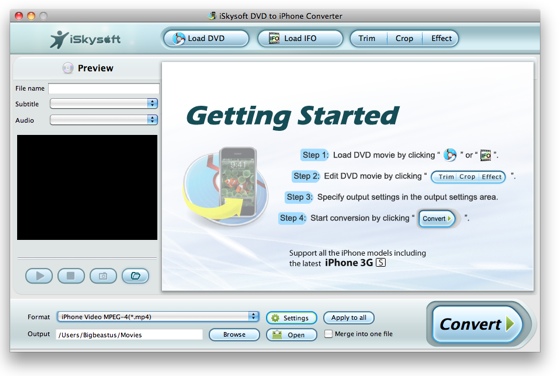Open the snapshot folder icon
Screen dimensions: 560x376
pyautogui.click(x=135, y=276)
